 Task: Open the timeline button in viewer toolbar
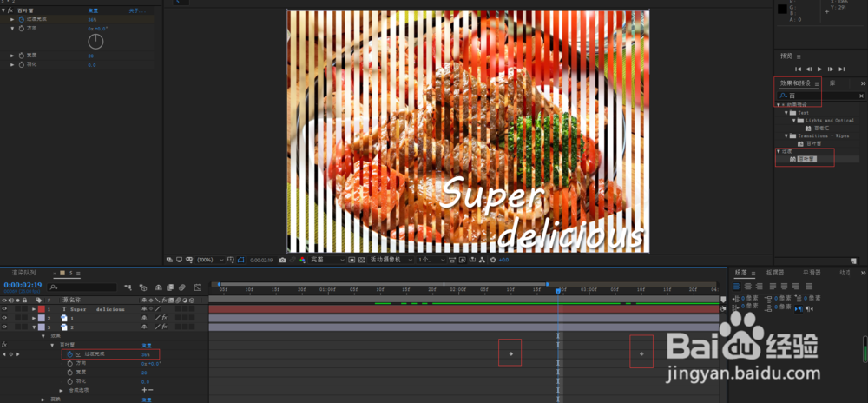(472, 260)
